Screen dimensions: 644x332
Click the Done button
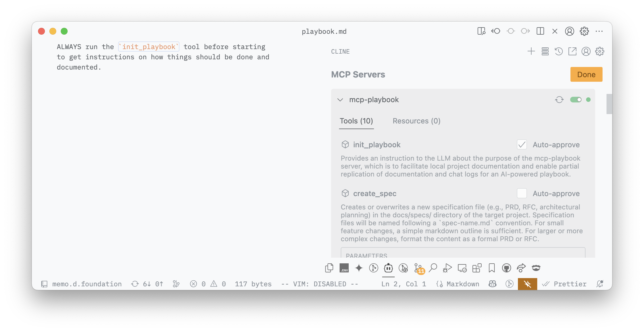coord(586,74)
